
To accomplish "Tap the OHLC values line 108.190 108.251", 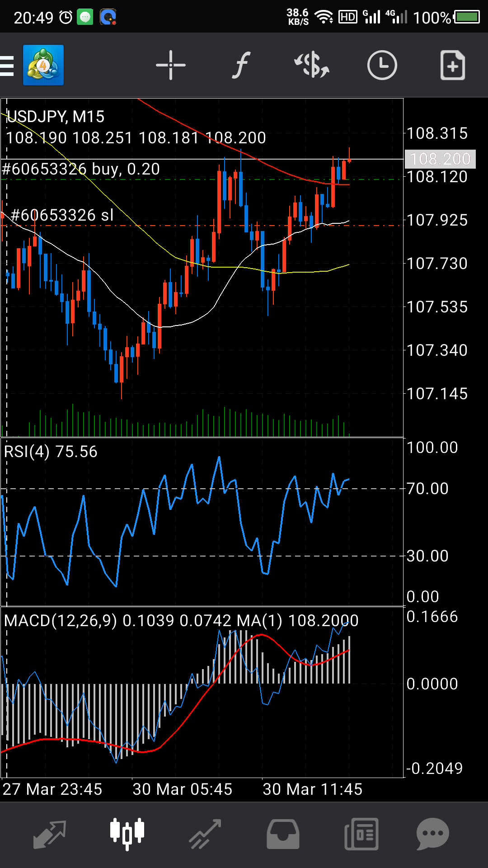I will pyautogui.click(x=136, y=138).
